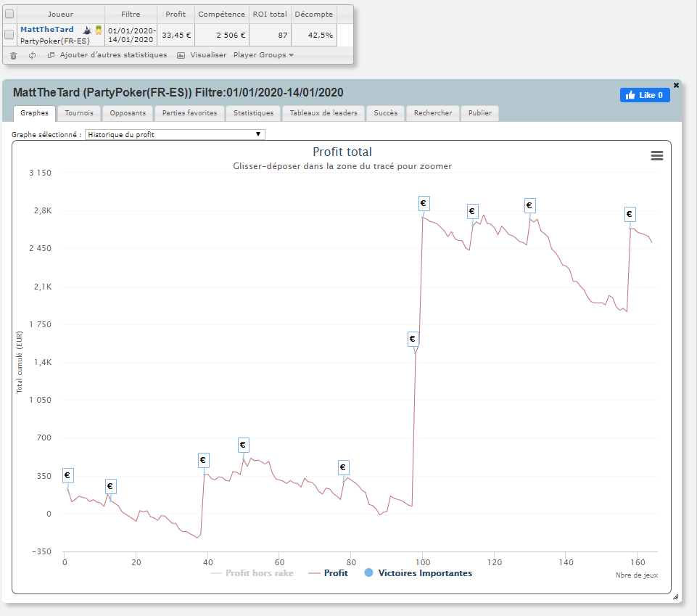Toggle the Profit hors rake series in the legend
Image resolution: width=697 pixels, height=616 pixels.
(252, 573)
